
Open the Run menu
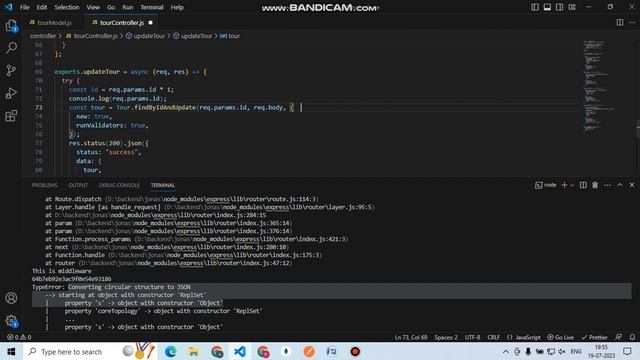click(128, 7)
